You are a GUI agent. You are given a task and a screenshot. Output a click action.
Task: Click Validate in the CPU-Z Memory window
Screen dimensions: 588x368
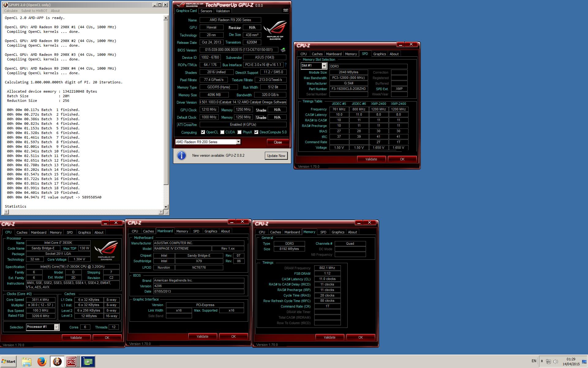point(330,337)
